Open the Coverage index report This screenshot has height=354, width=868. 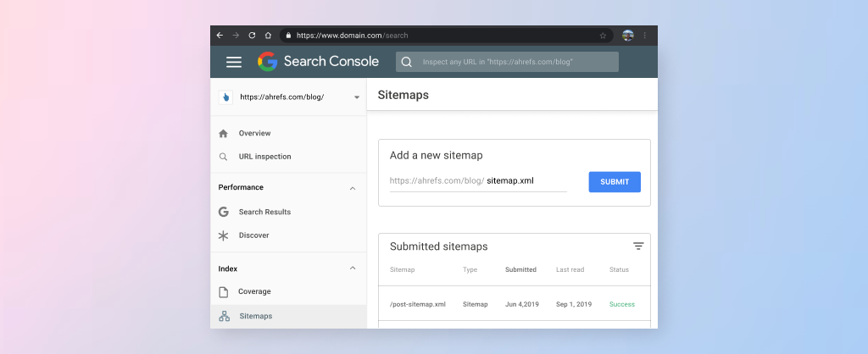click(254, 292)
